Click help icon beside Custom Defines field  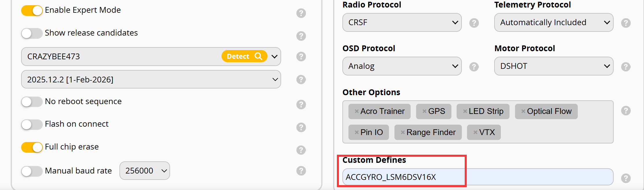point(626,178)
